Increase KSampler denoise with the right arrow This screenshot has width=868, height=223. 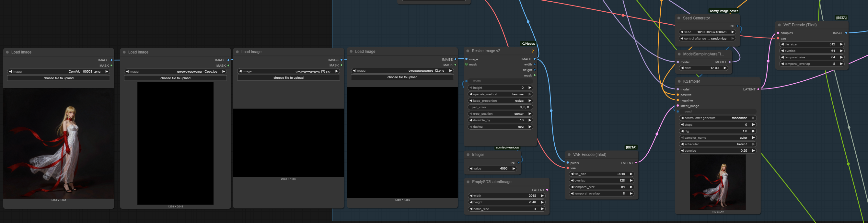(x=753, y=151)
